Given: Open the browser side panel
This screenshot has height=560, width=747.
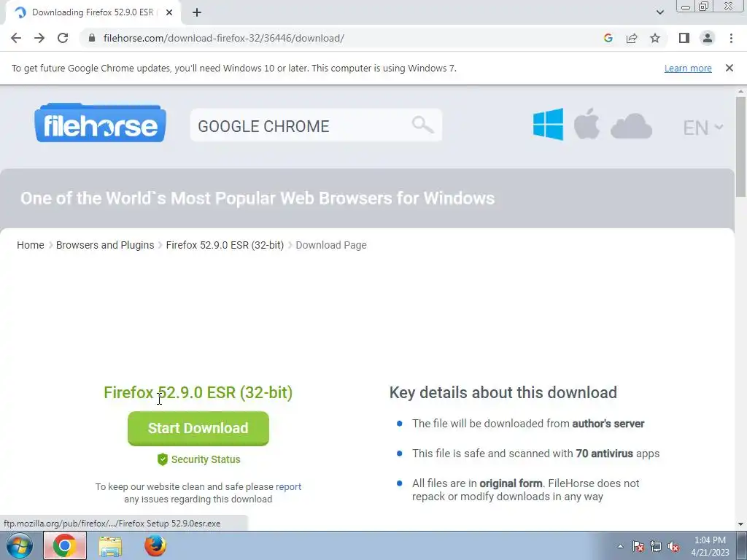Looking at the screenshot, I should click(684, 38).
